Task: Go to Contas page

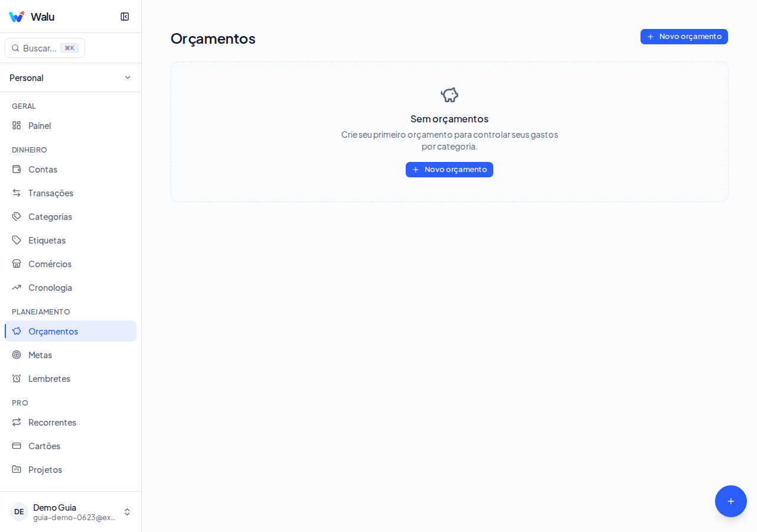Action: pyautogui.click(x=70, y=169)
